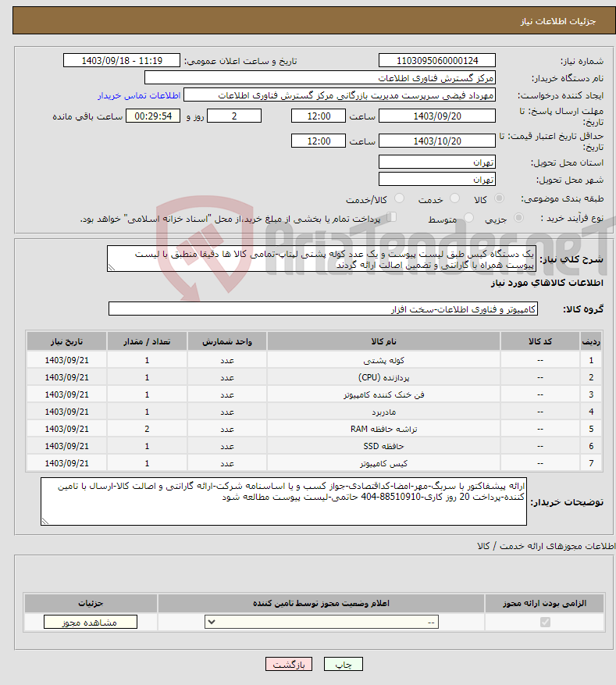
Task: Click the buyer organization name field
Action: (320, 78)
